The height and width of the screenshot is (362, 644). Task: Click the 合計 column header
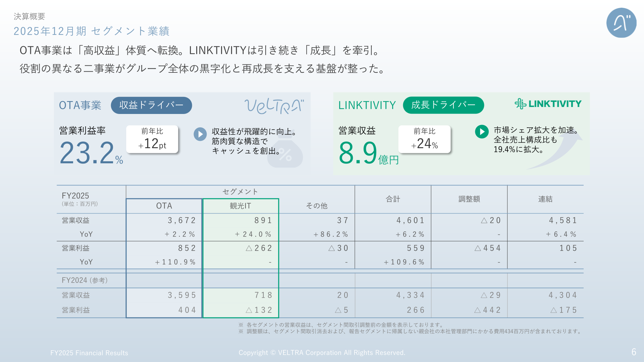393,199
